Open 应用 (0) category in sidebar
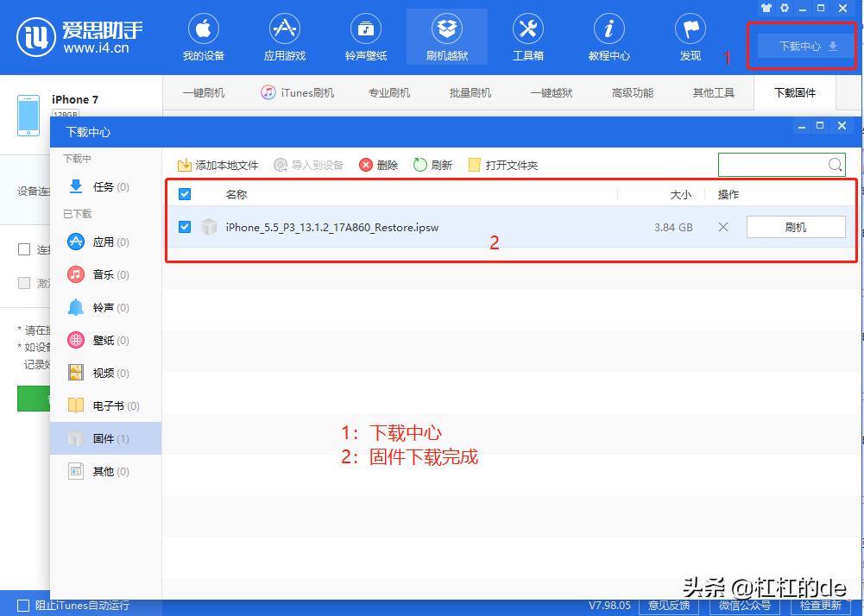 coord(106,242)
